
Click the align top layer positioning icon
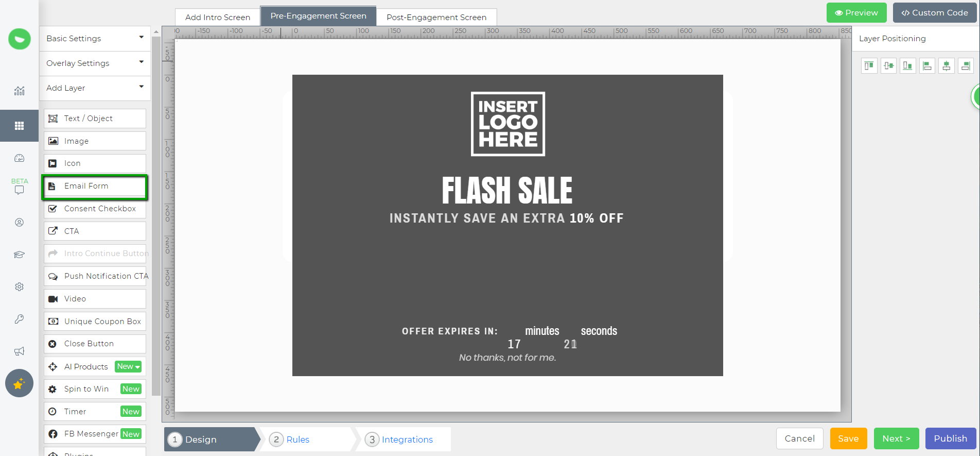pos(869,66)
